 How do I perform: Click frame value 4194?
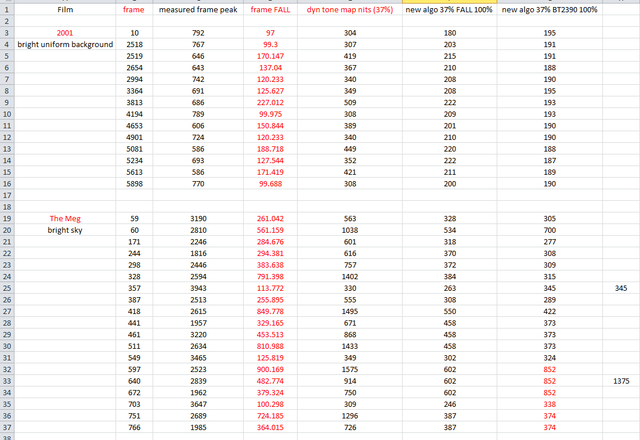[134, 114]
